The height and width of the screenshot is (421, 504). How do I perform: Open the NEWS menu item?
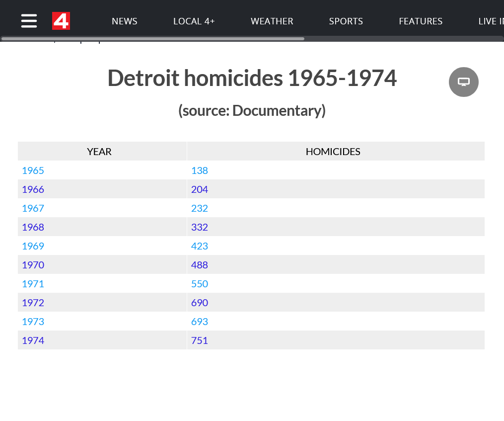pos(124,21)
